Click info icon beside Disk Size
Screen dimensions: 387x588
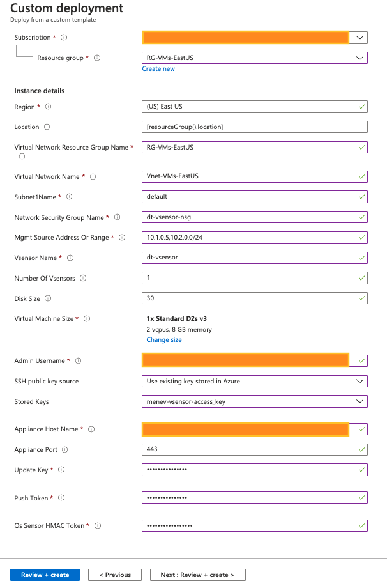pyautogui.click(x=48, y=298)
